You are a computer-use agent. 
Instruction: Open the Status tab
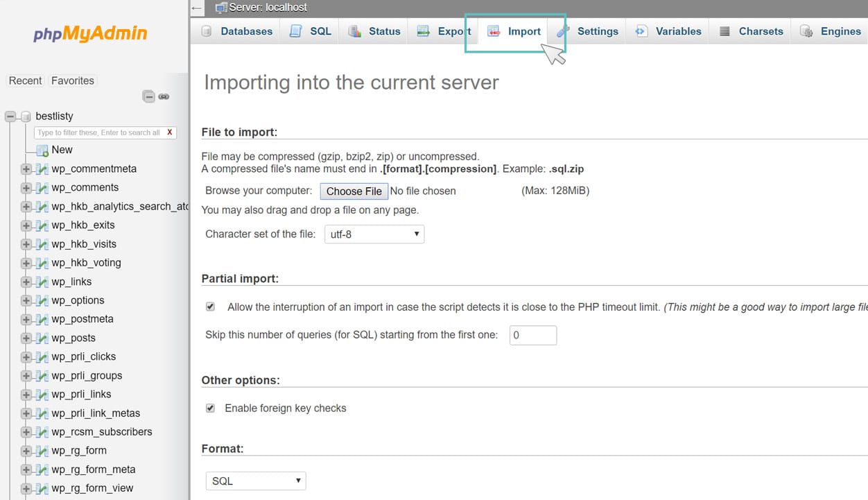(x=374, y=31)
